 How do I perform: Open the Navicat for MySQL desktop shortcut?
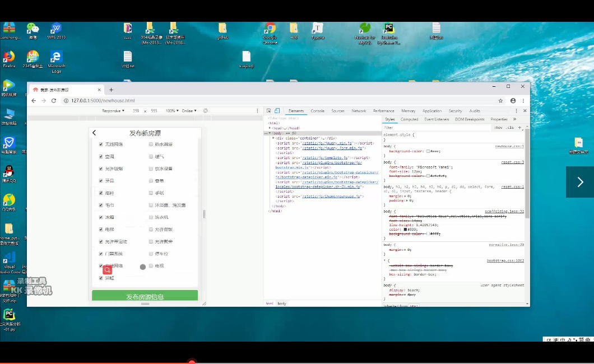coord(365,33)
